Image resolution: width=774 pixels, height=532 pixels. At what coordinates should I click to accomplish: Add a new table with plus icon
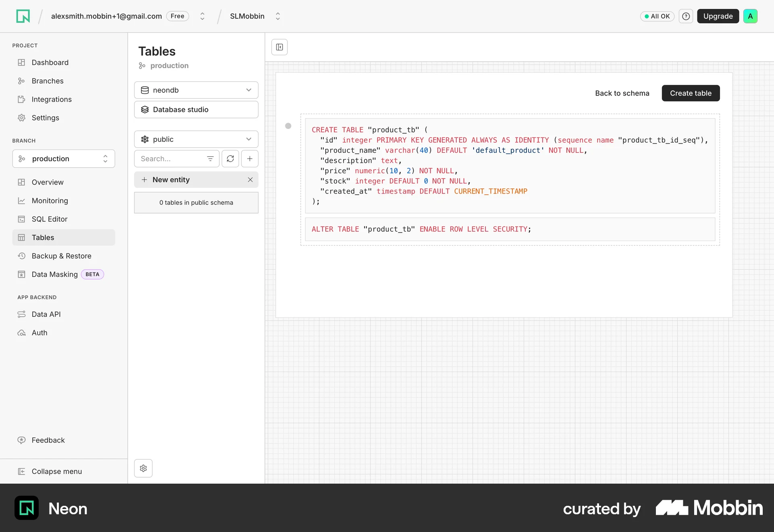click(x=250, y=159)
